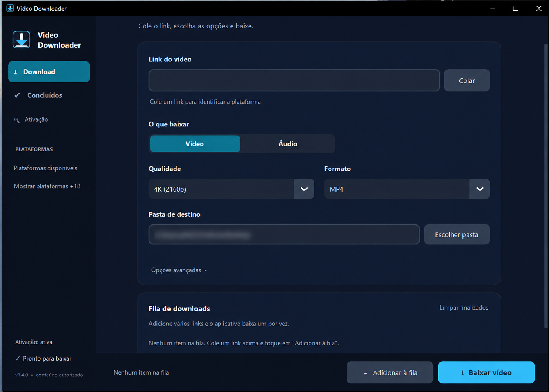Focus the Link do vídeo input field
This screenshot has width=549, height=392.
click(x=294, y=80)
